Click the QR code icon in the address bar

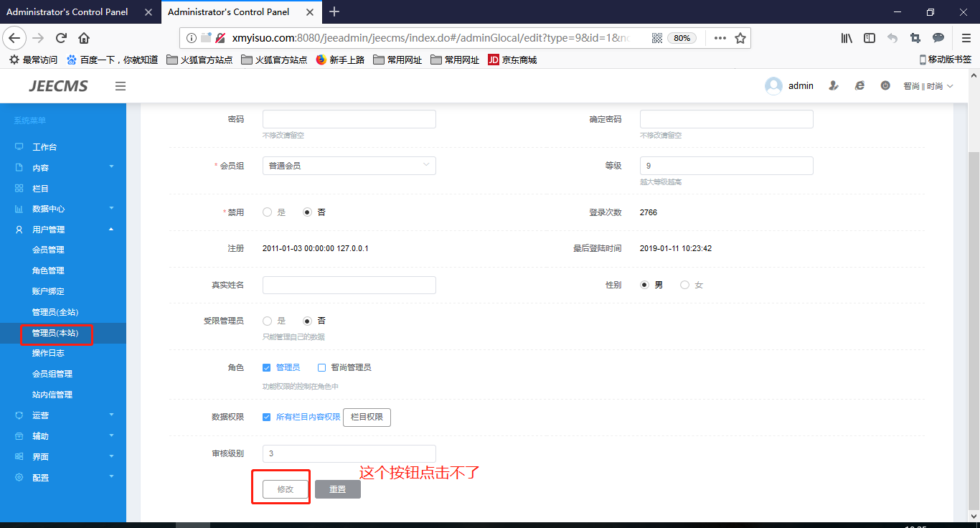coord(657,38)
